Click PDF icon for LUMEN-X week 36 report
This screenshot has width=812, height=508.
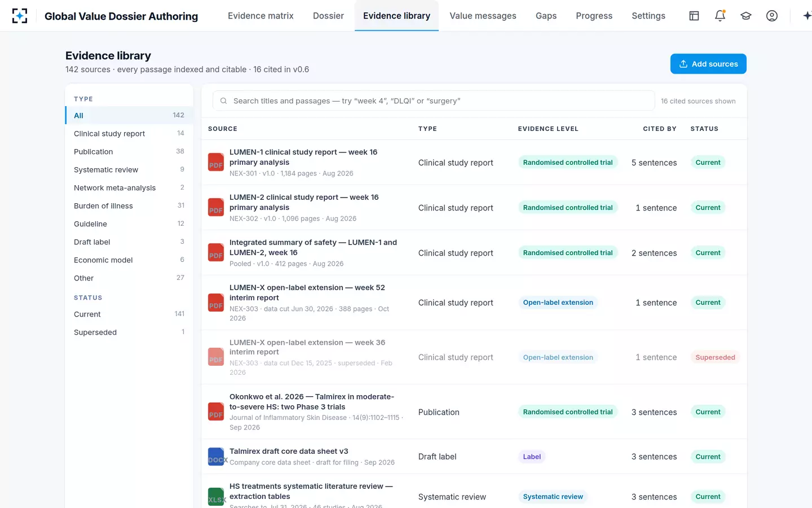pos(216,357)
